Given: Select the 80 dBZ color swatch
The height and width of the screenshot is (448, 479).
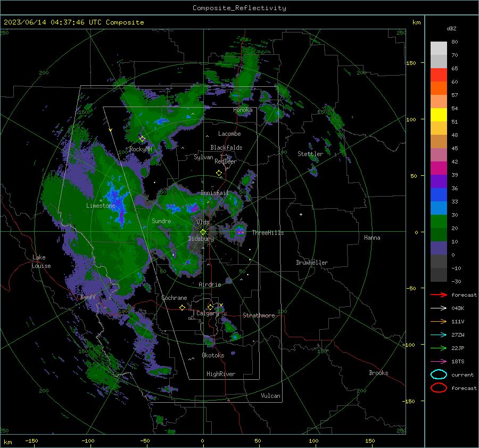Looking at the screenshot, I should [x=439, y=48].
